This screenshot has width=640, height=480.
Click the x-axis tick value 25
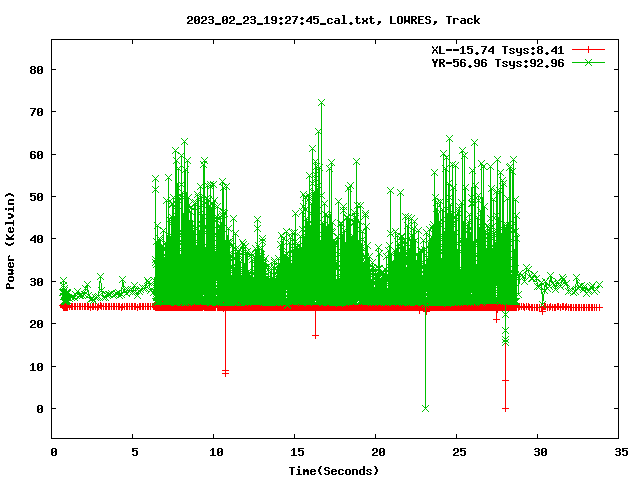coord(459,452)
